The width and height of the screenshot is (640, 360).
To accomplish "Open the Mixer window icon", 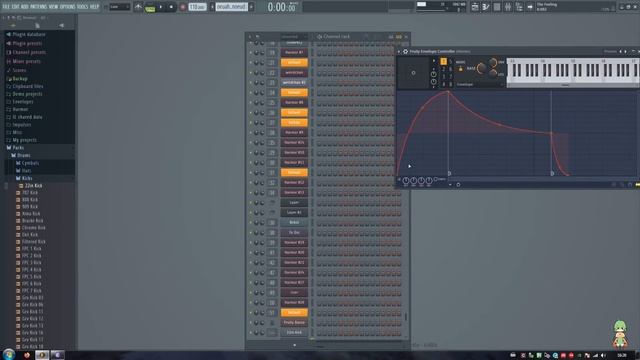I will point(508,7).
